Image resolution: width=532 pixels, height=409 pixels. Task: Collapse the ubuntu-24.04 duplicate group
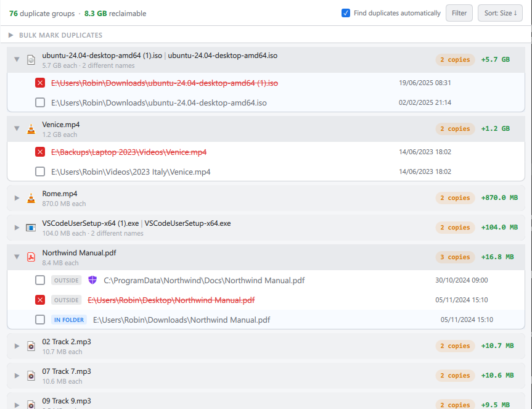click(x=17, y=59)
